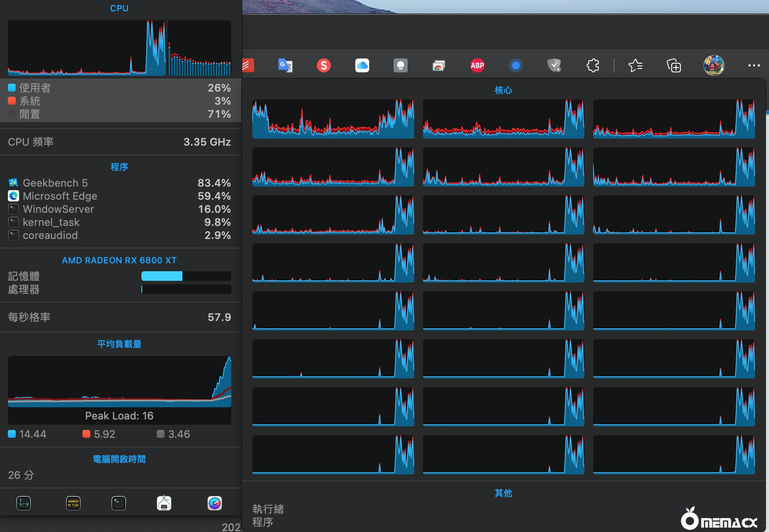Open the iStat Menus gauge icon

215,503
